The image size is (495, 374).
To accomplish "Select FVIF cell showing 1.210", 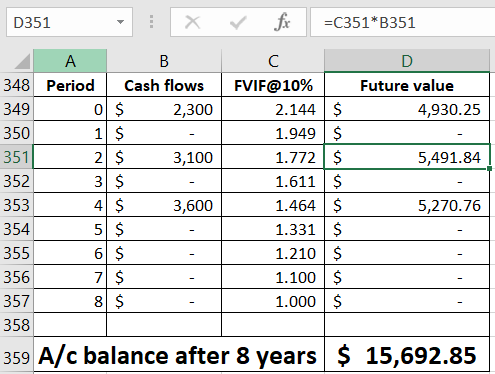I will [x=273, y=253].
